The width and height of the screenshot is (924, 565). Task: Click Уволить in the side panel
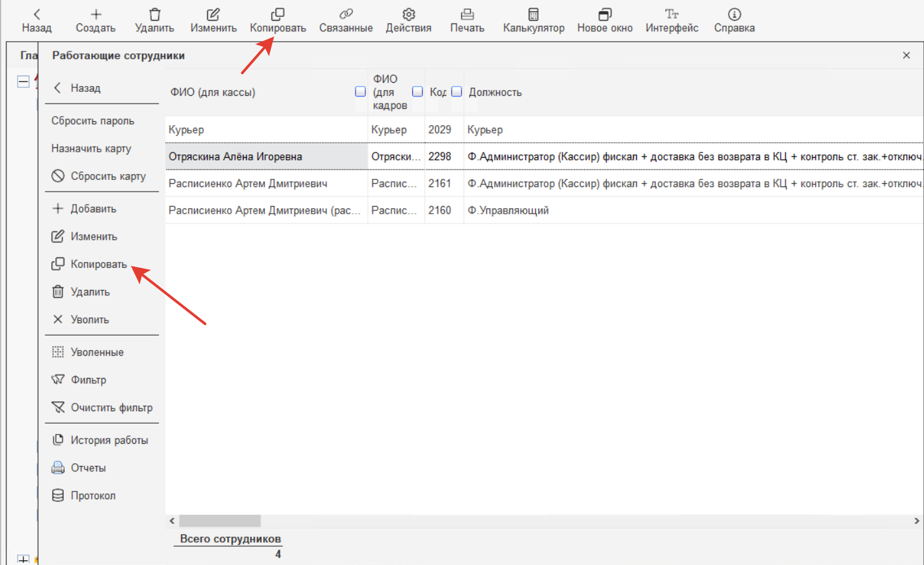[x=89, y=320]
